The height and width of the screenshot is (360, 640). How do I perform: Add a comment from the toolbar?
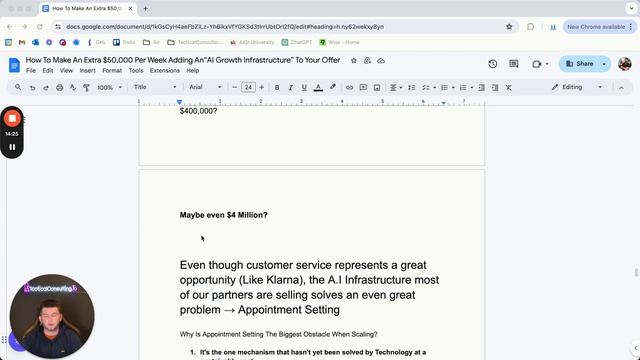coord(363,87)
